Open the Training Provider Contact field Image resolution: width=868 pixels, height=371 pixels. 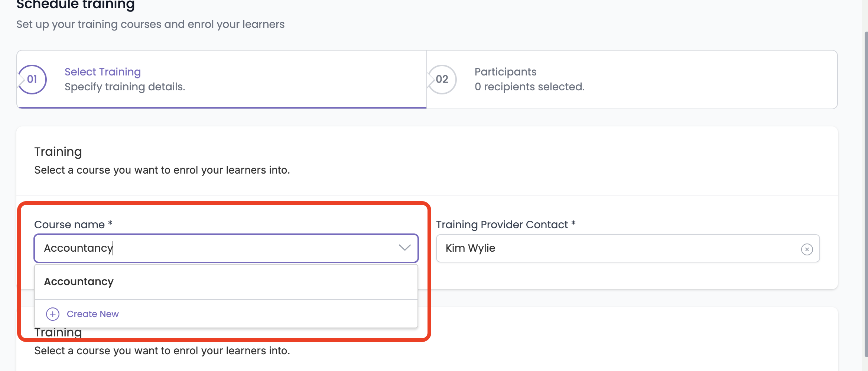tap(628, 248)
